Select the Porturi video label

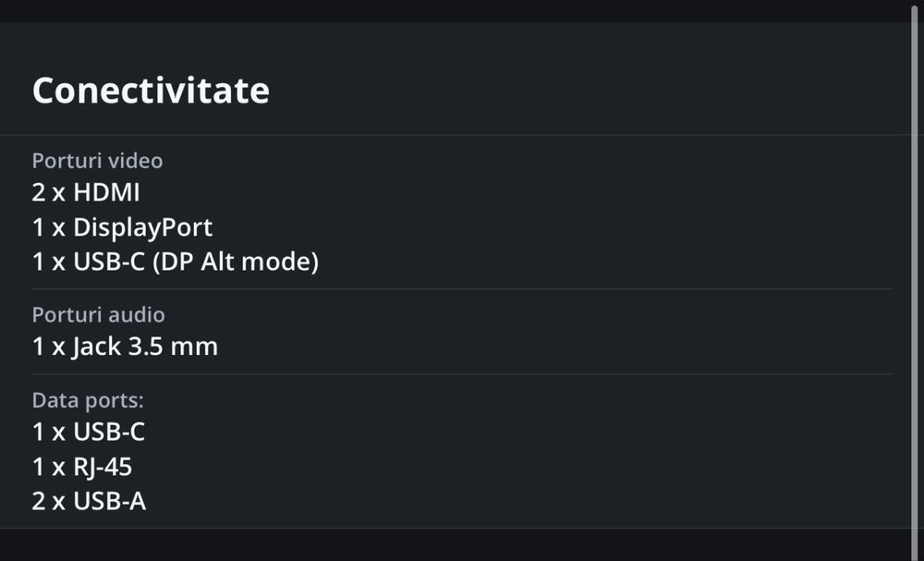tap(97, 161)
